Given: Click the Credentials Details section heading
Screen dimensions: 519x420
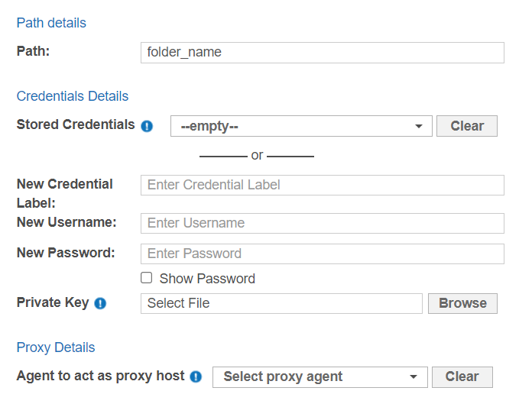Looking at the screenshot, I should 73,96.
